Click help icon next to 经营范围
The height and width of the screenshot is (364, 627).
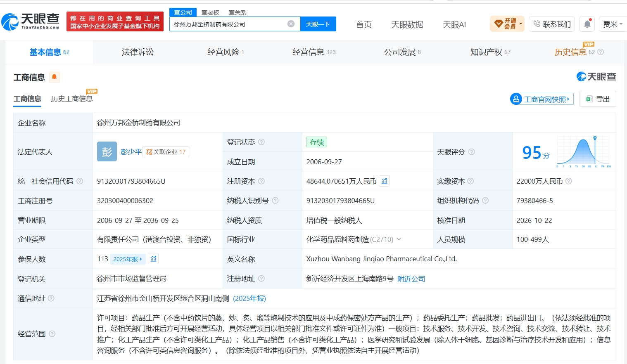(52, 334)
